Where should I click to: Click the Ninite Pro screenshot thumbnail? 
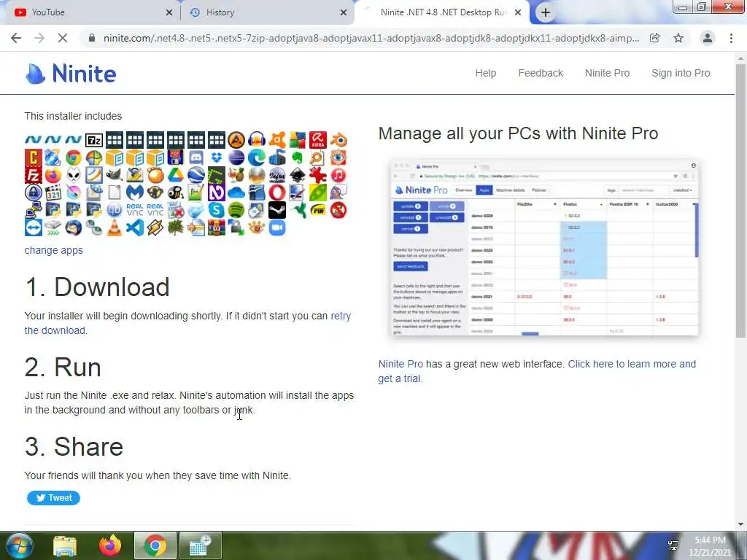tap(544, 248)
